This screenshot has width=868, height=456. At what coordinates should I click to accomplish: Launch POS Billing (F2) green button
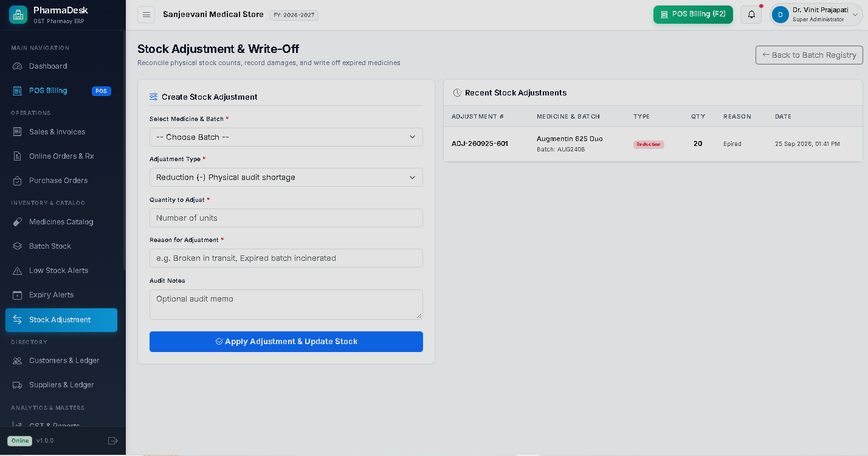(693, 14)
